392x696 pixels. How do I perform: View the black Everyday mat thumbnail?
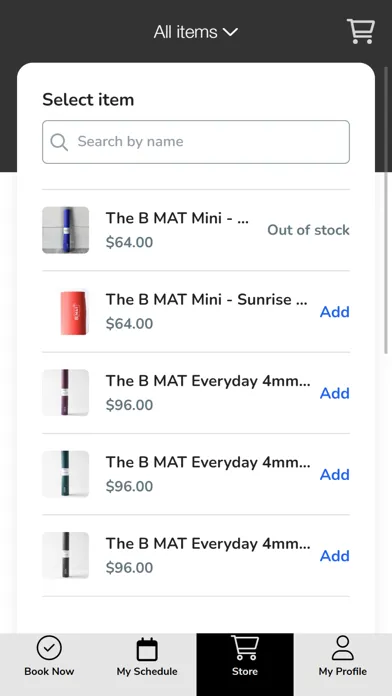(x=66, y=555)
